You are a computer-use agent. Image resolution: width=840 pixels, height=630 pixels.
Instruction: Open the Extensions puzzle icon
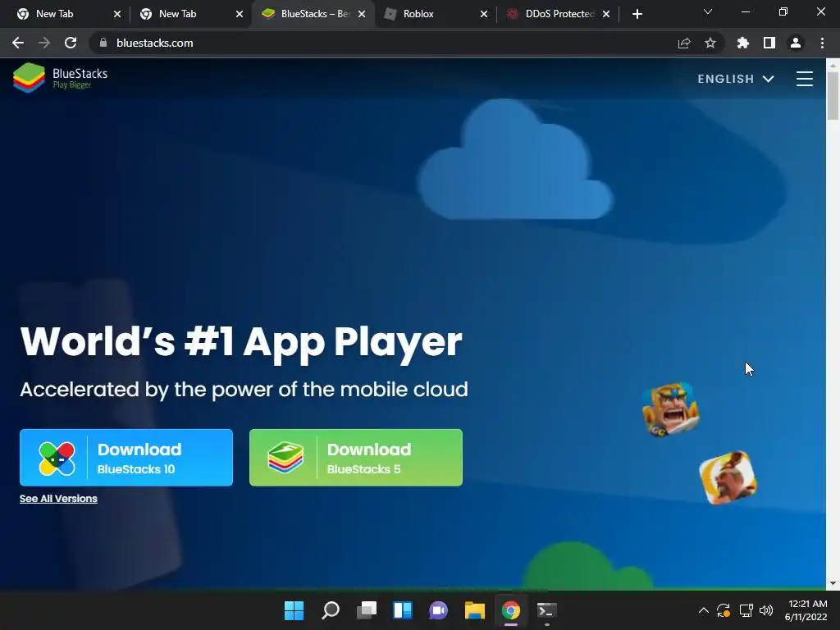click(x=743, y=43)
